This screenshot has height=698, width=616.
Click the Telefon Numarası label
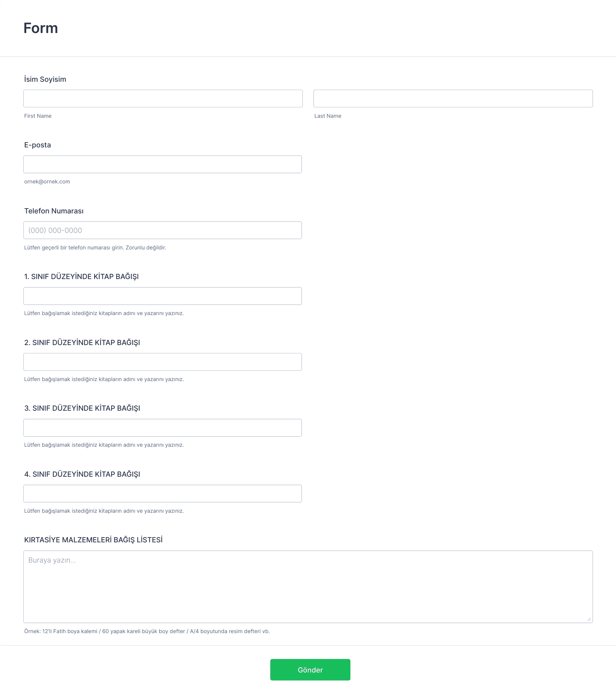point(54,211)
